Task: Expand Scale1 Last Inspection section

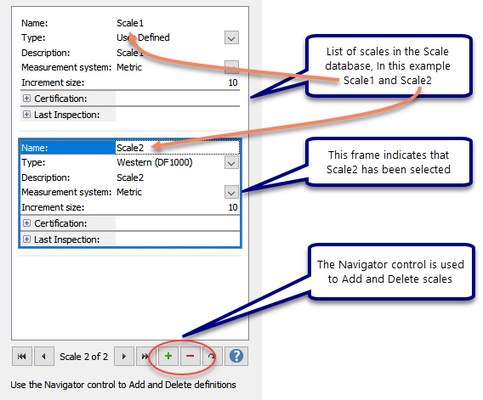Action: pyautogui.click(x=27, y=114)
